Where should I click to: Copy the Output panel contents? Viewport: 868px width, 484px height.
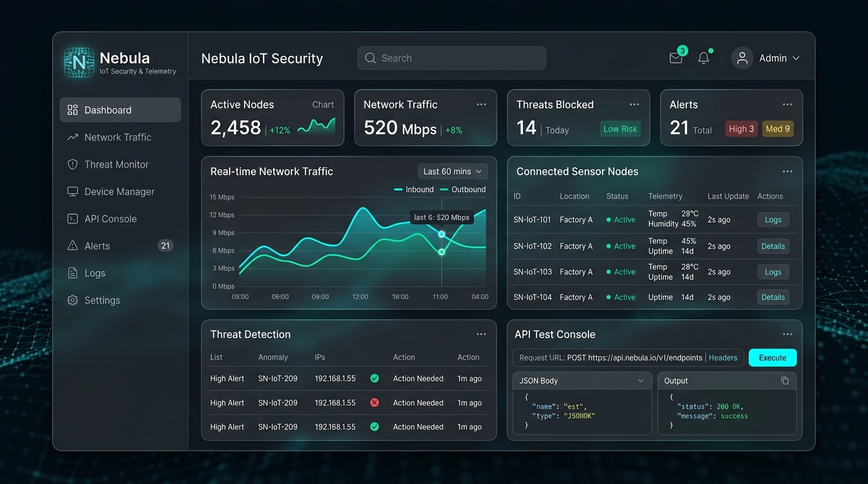point(785,381)
